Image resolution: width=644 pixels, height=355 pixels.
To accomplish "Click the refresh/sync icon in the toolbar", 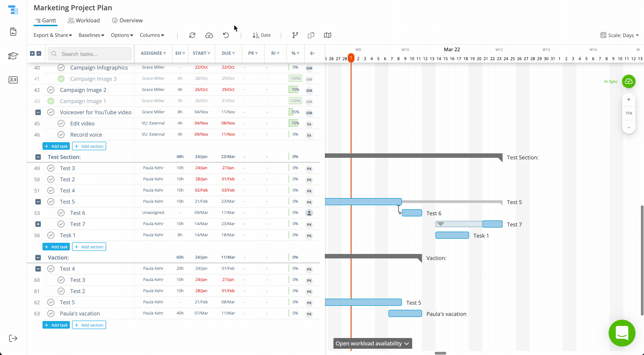I will point(192,35).
